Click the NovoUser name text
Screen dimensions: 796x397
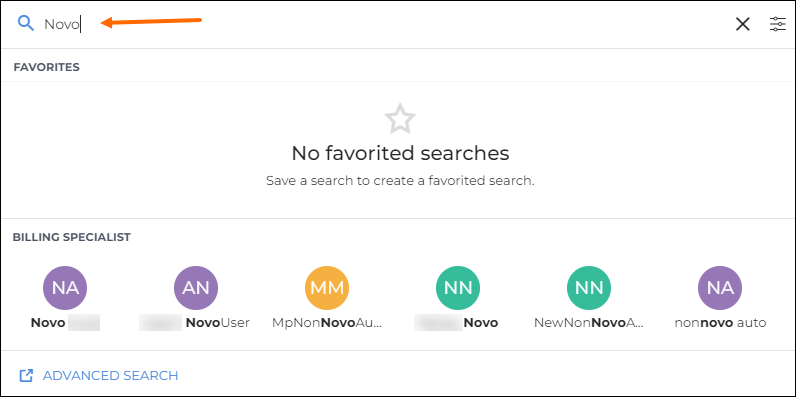(x=218, y=323)
